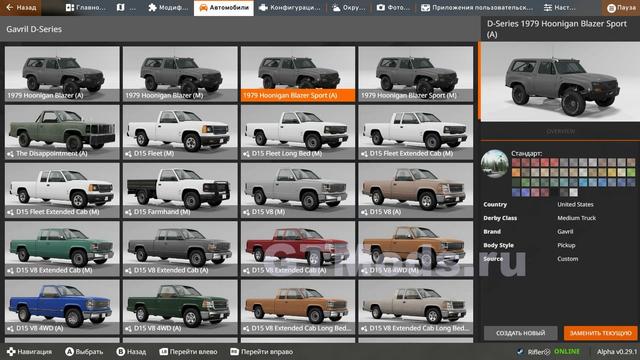The height and width of the screenshot is (360, 640).
Task: Click the large Blazer Sport preview image
Action: [560, 81]
